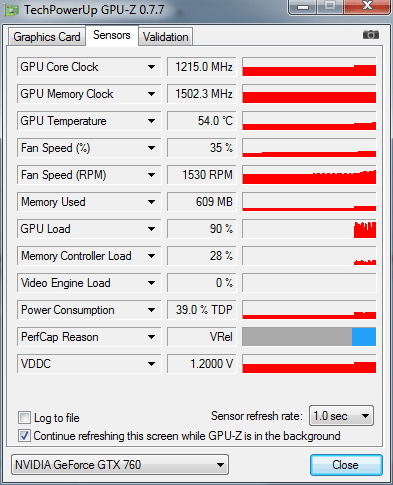Enable the Log to file checkbox
393x485 pixels.
(x=24, y=418)
